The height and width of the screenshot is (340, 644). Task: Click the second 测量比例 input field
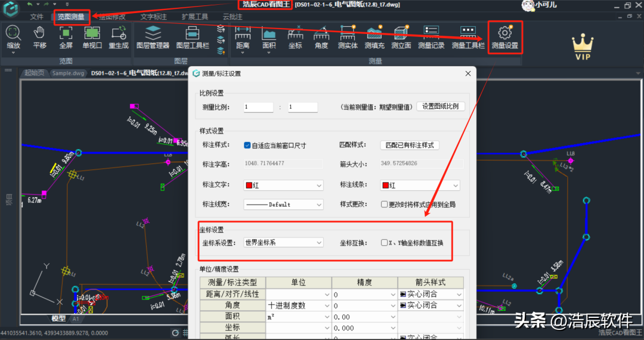pyautogui.click(x=303, y=107)
